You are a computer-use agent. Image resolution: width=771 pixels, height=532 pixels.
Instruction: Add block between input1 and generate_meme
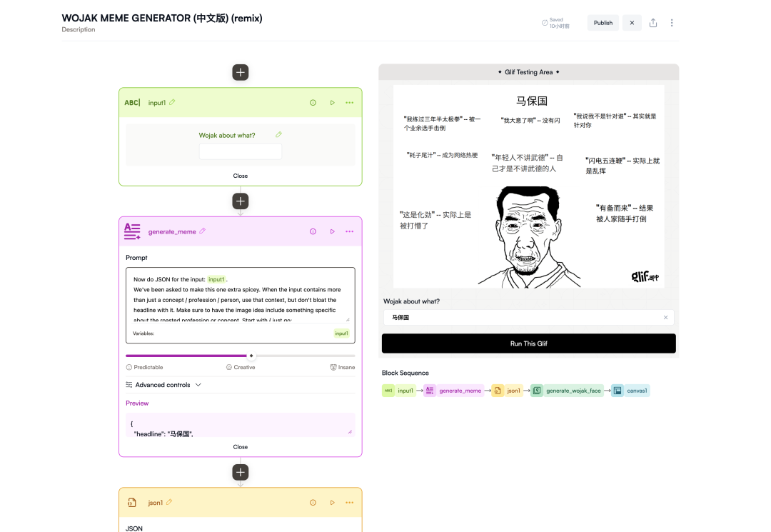point(240,201)
